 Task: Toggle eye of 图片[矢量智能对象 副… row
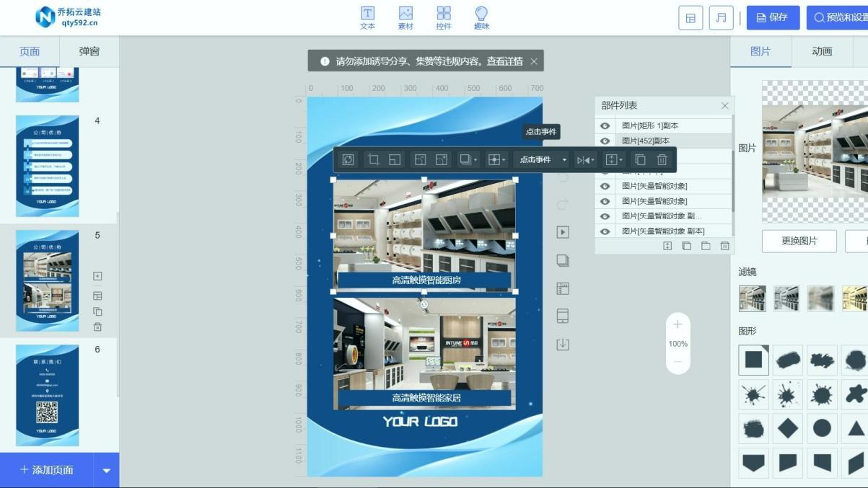click(605, 216)
